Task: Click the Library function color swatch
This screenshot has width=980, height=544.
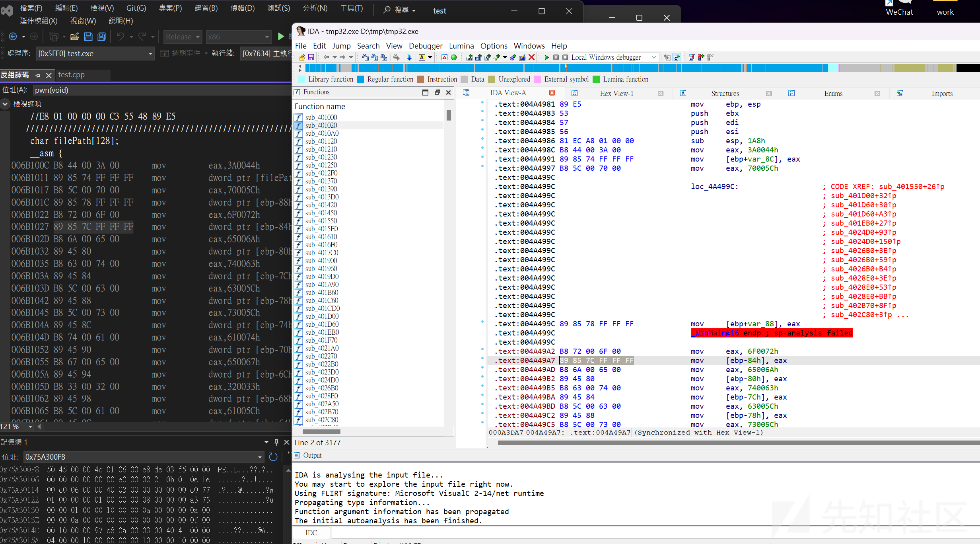Action: 301,79
